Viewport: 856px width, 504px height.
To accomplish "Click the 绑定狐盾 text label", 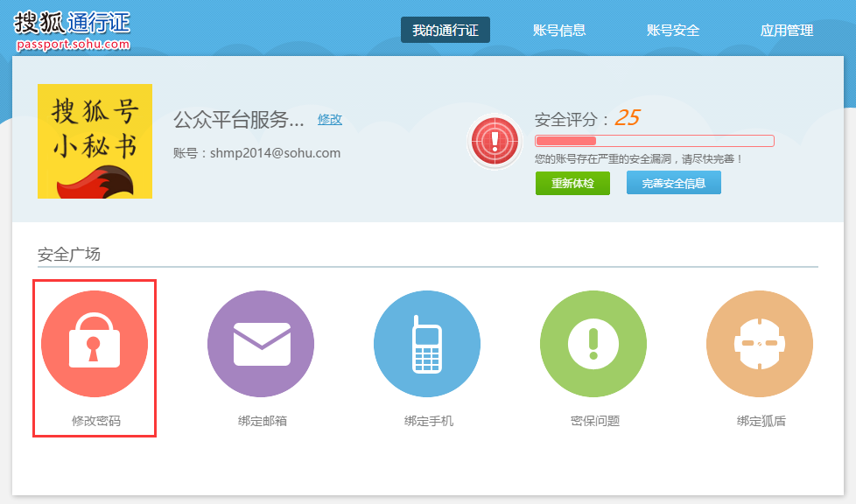I will point(761,421).
